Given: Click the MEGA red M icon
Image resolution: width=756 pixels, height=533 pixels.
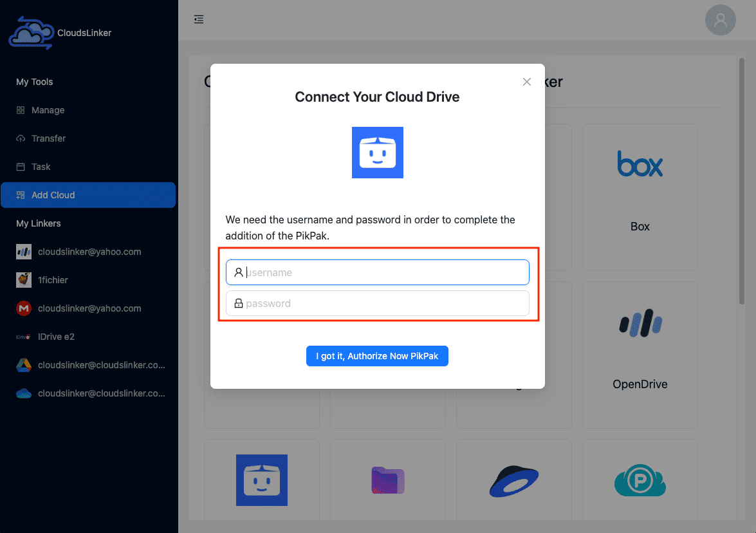Looking at the screenshot, I should click(x=24, y=308).
